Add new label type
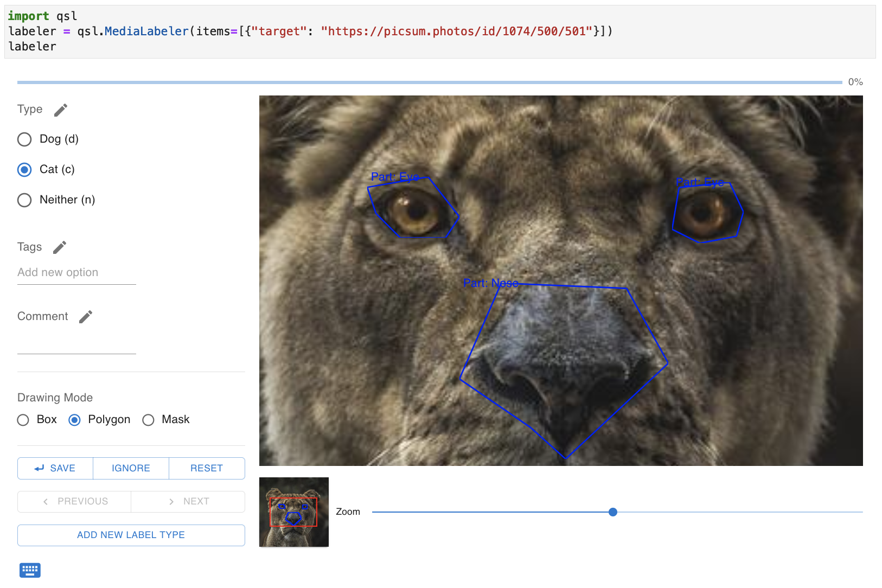The height and width of the screenshot is (588, 882). coord(131,535)
